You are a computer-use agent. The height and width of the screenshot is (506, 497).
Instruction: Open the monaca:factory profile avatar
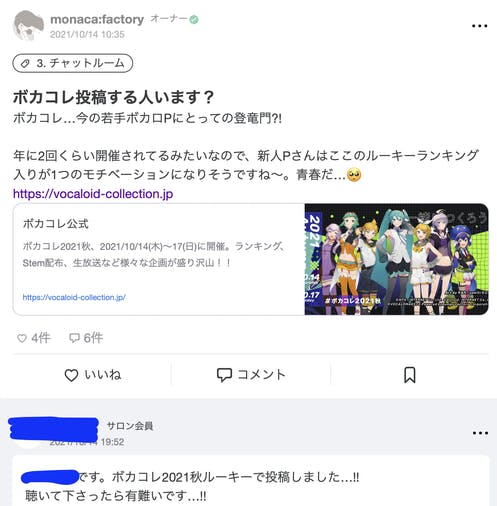(x=28, y=26)
